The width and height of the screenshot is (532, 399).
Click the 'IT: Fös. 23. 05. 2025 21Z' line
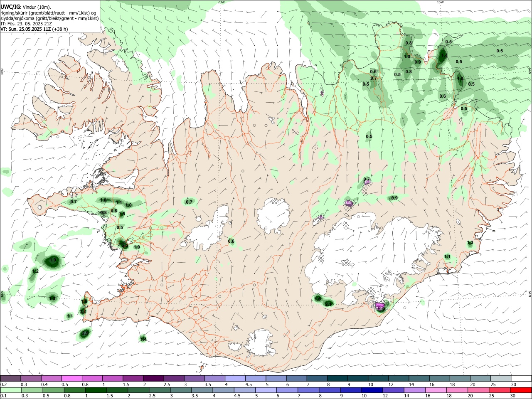(x=27, y=24)
